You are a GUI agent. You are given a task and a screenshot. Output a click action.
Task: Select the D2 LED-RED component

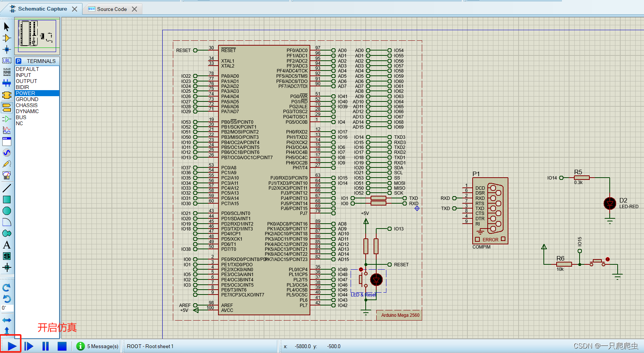(x=610, y=203)
